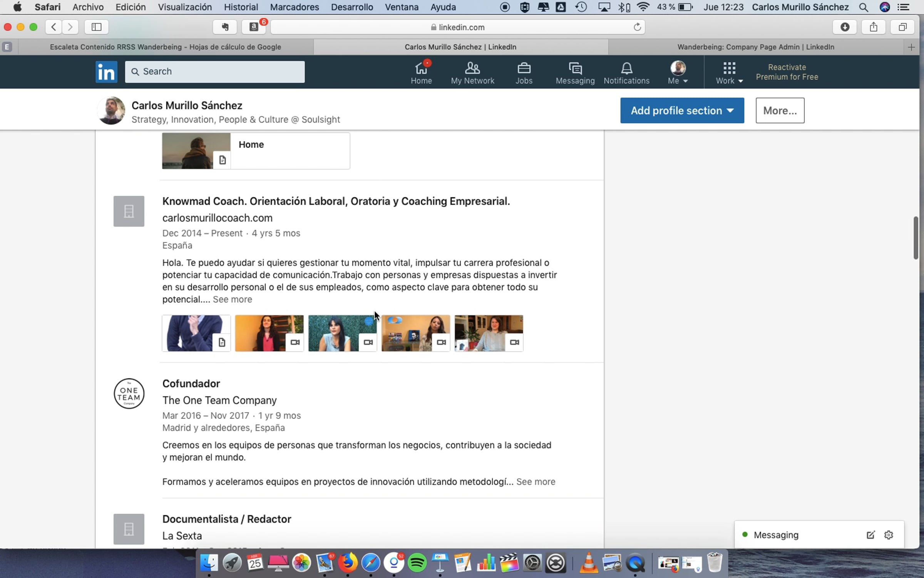Open Messaging panel settings gear
Viewport: 924px width, 578px height.
point(889,535)
